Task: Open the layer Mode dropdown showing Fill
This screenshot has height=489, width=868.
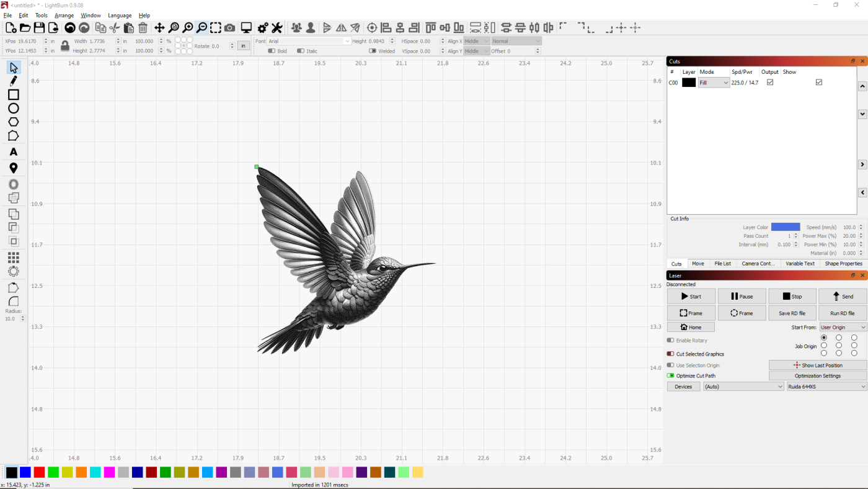Action: click(714, 83)
